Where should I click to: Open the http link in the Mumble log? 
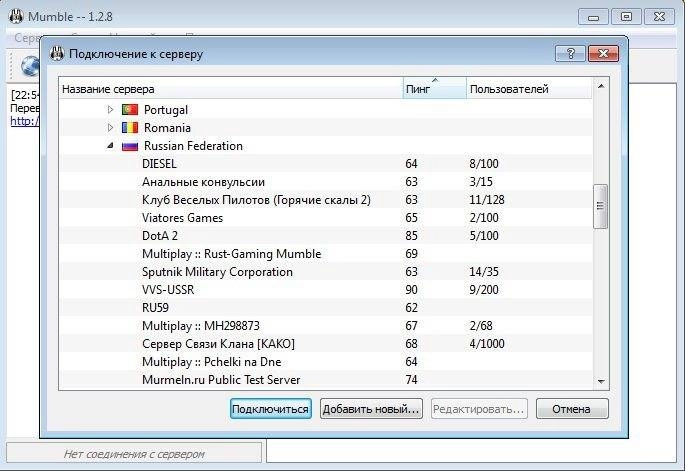click(24, 121)
